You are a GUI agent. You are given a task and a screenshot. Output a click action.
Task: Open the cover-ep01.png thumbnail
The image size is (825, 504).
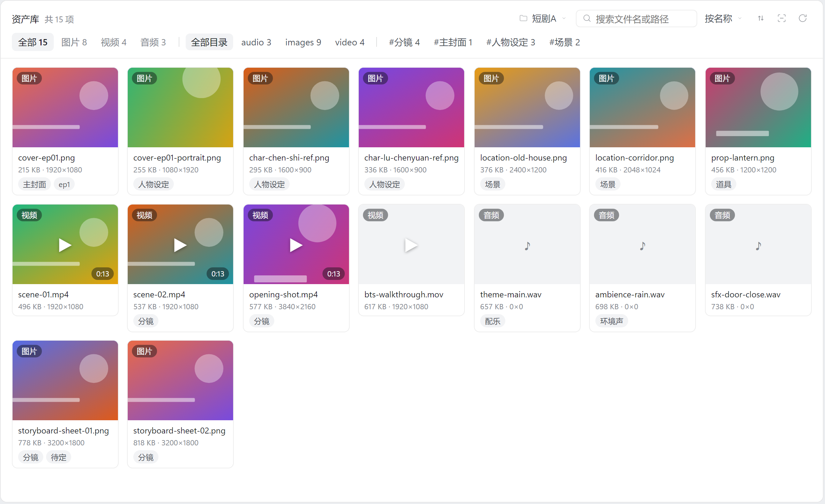click(65, 108)
